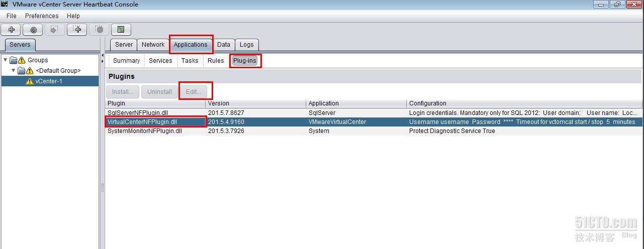Click the Plugin column header
The height and width of the screenshot is (249, 644).
point(156,103)
